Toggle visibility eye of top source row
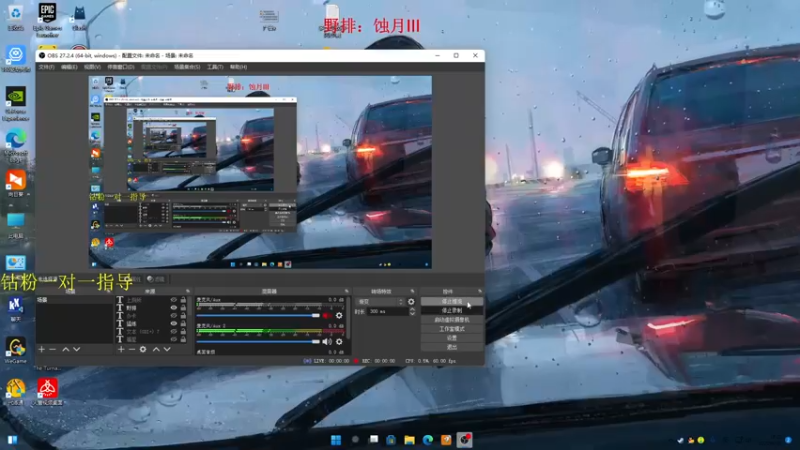 [x=174, y=300]
